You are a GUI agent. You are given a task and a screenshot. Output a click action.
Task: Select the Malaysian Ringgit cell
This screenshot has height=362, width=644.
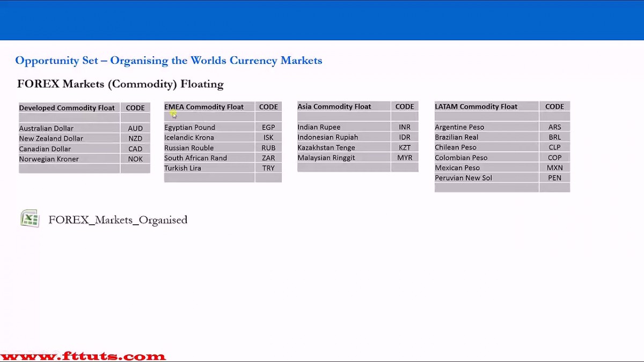click(343, 158)
